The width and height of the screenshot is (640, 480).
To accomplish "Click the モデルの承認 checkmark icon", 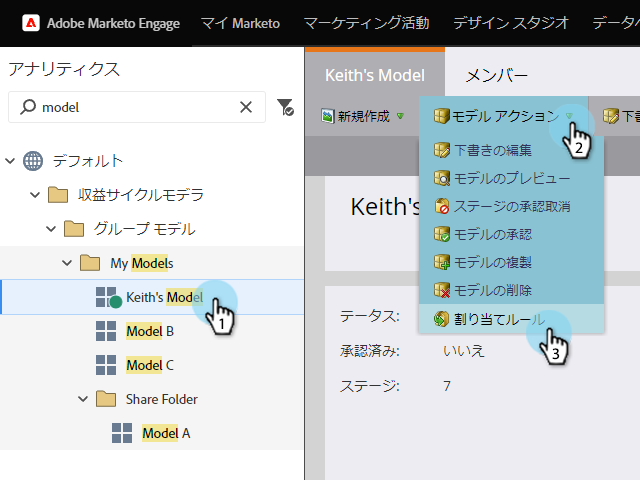I will tap(442, 234).
